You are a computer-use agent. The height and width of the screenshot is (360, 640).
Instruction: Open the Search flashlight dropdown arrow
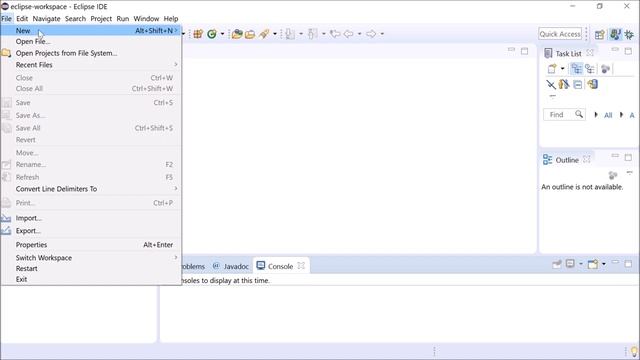pos(275,34)
